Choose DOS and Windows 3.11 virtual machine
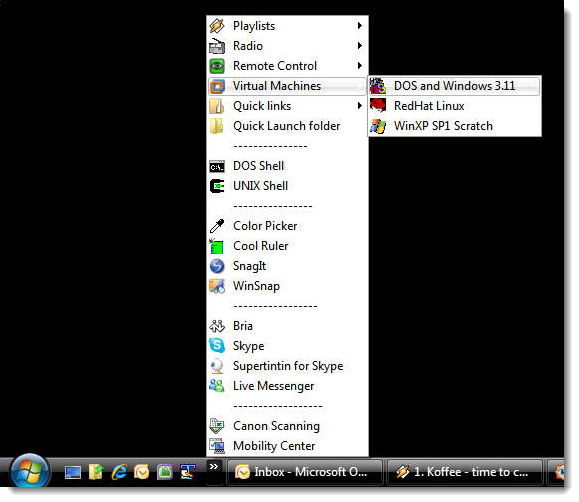579x502 pixels. click(455, 86)
